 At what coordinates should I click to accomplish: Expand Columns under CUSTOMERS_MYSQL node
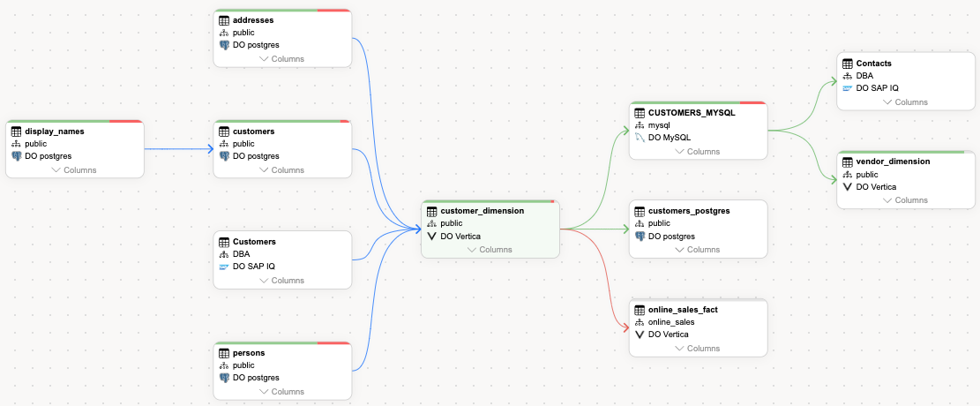698,152
